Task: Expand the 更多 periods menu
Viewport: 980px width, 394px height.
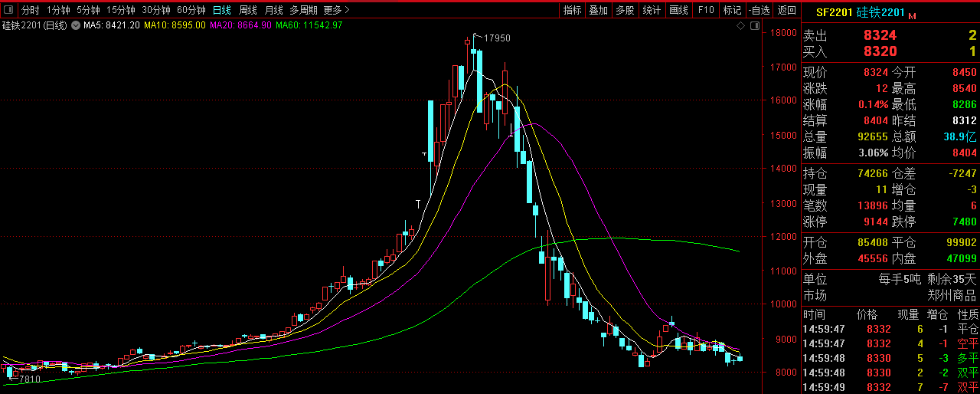Action: tap(336, 10)
